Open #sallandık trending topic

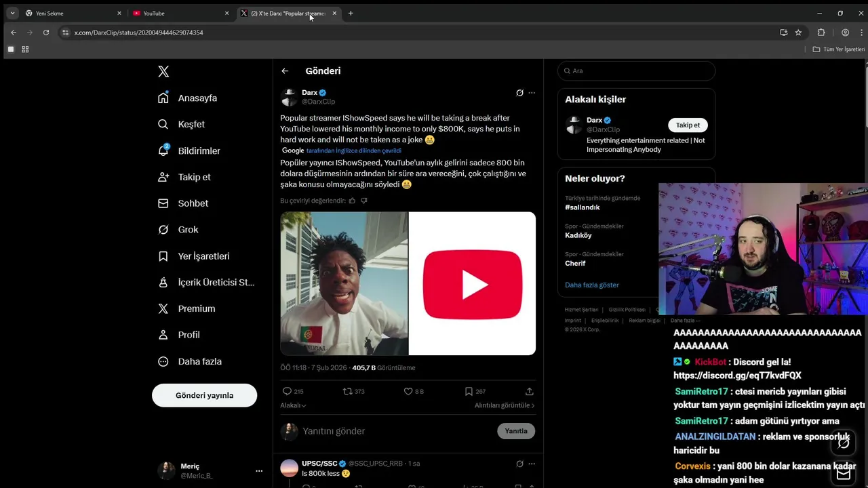point(583,207)
